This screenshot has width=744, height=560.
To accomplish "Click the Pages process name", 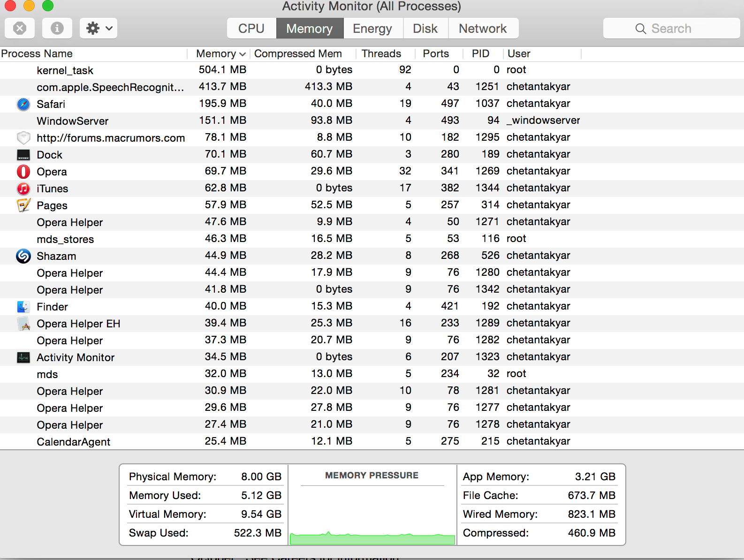I will tap(52, 205).
